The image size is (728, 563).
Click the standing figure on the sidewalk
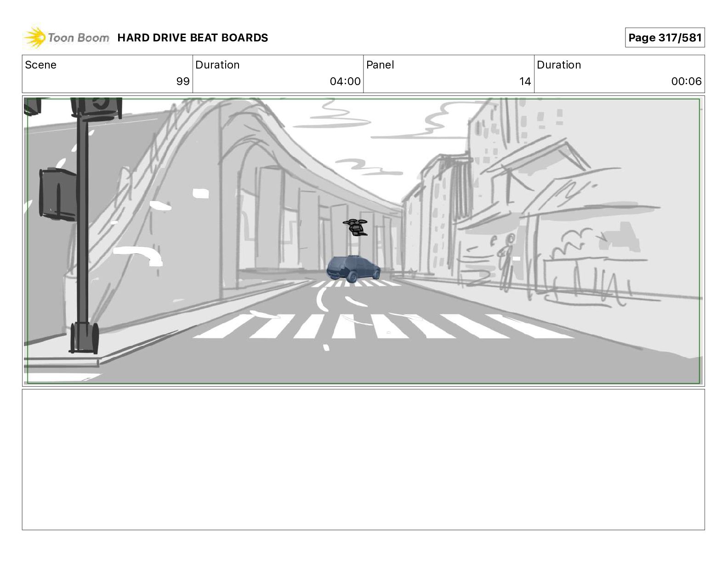tap(505, 262)
